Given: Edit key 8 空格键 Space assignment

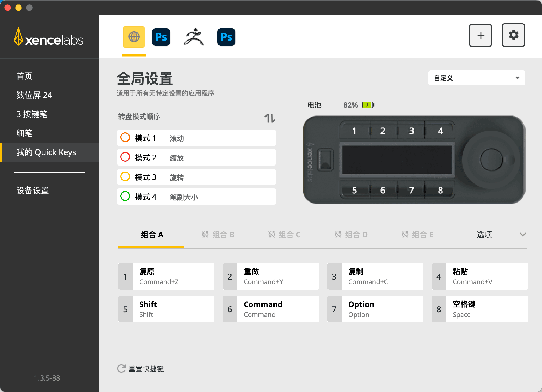Looking at the screenshot, I should tap(479, 309).
